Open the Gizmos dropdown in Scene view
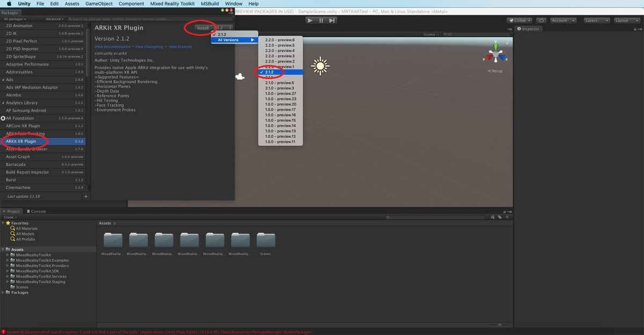 coord(430,34)
